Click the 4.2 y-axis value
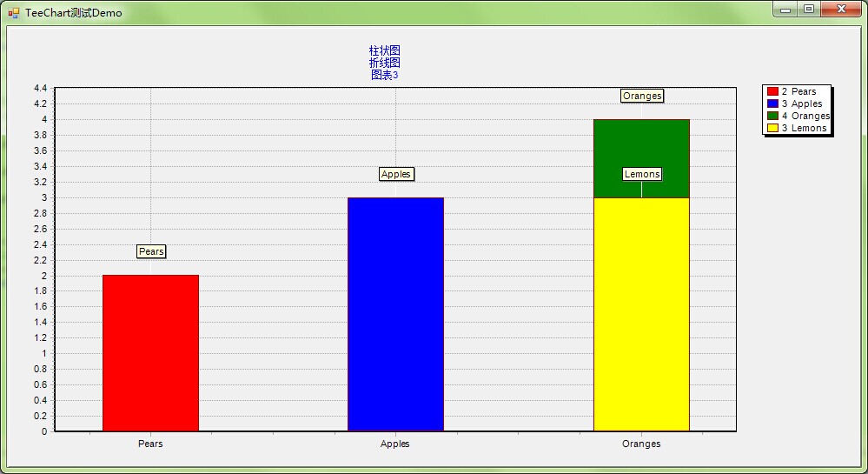This screenshot has width=868, height=474. 41,103
